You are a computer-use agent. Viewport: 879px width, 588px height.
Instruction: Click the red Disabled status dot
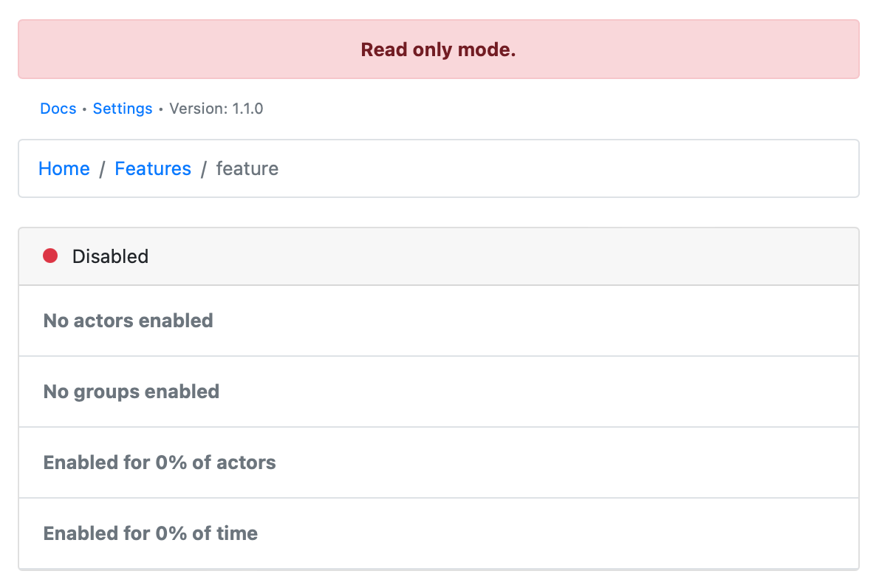[x=50, y=256]
